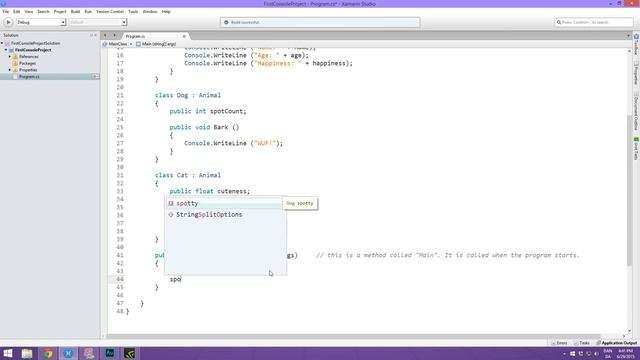The image size is (640, 360).
Task: Open the Debug configuration dropdown
Action: 41,22
